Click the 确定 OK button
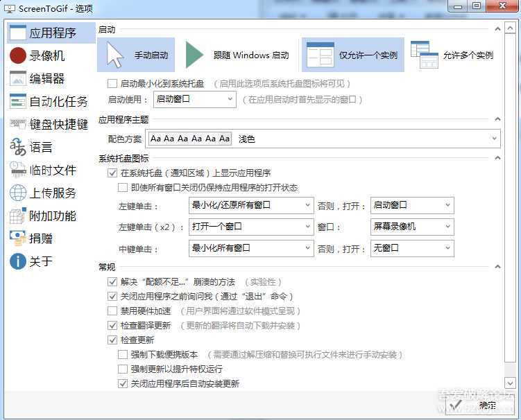This screenshot has height=420, width=521. point(479,405)
